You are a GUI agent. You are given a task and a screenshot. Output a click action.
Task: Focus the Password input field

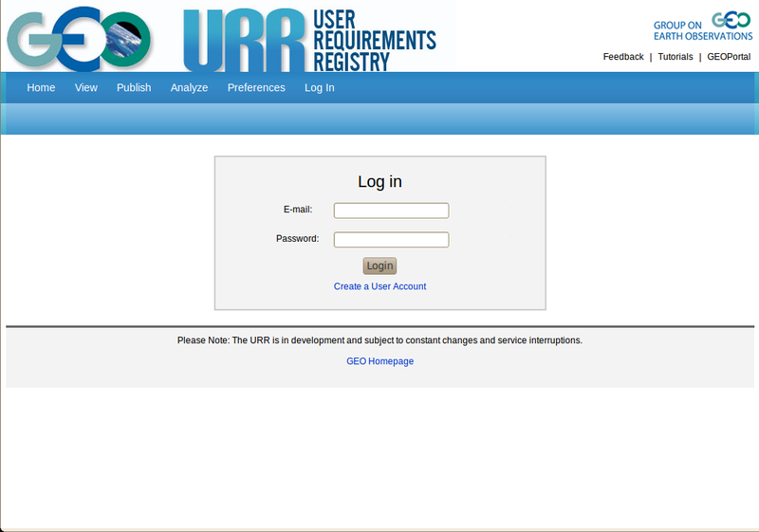pos(391,240)
